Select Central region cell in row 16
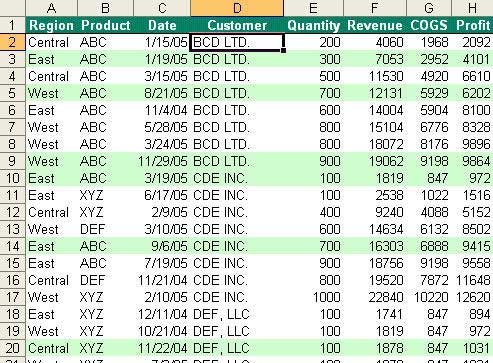The width and height of the screenshot is (493, 363). [51, 280]
